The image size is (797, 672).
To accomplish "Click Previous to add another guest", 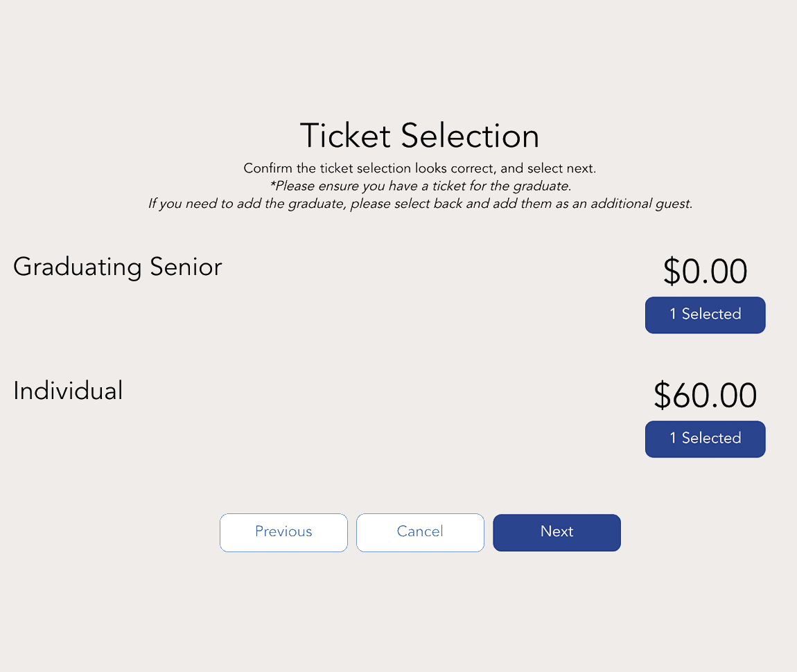I will coord(283,532).
